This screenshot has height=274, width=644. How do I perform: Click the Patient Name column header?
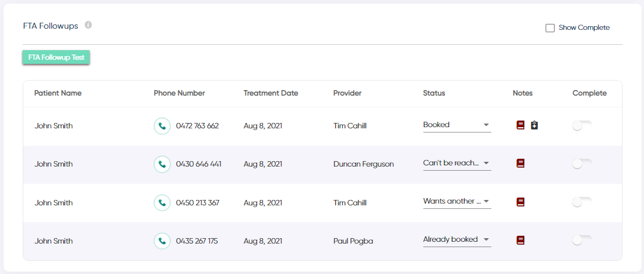click(58, 93)
